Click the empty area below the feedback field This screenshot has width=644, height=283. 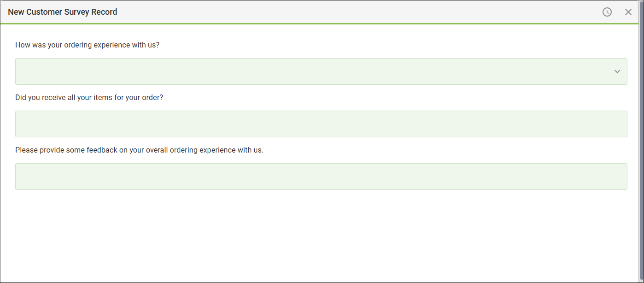[321, 235]
